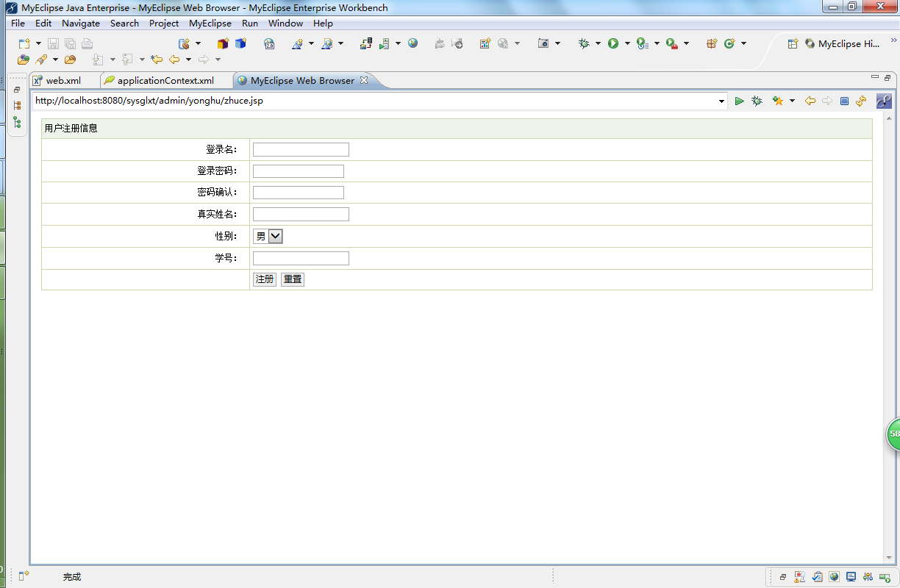Image resolution: width=900 pixels, height=588 pixels.
Task: Click the browser blue Stop square
Action: click(x=845, y=101)
